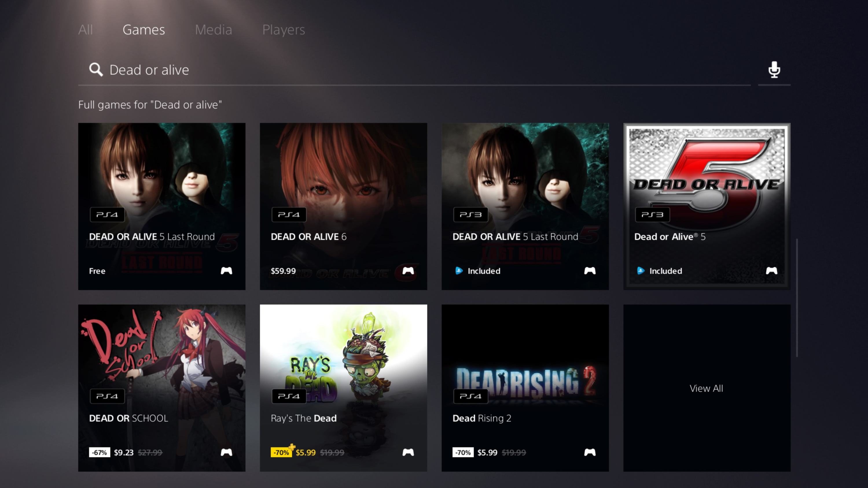Click the $59.99 price on DEAD OR ALIVE 6
Image resolution: width=868 pixels, height=488 pixels.
click(x=283, y=271)
